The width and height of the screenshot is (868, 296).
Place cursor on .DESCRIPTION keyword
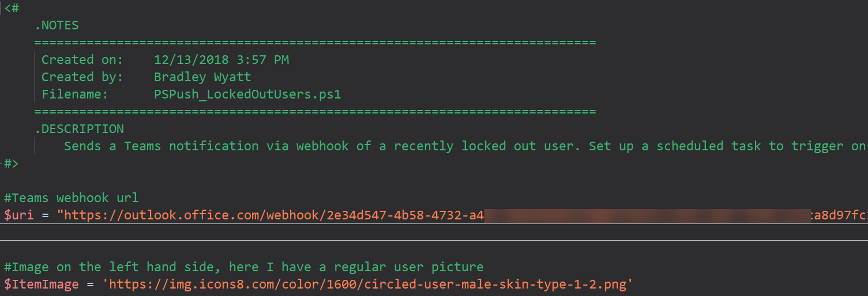pyautogui.click(x=79, y=128)
